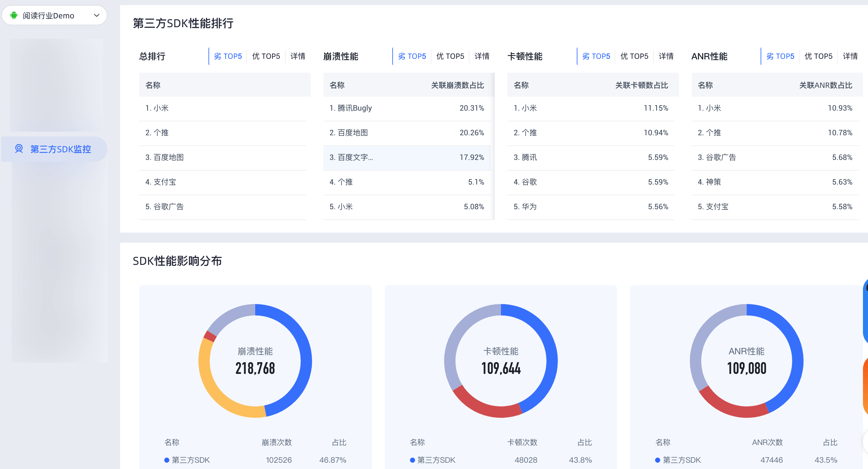Image resolution: width=868 pixels, height=469 pixels.
Task: Click the Android icon in the app selector
Action: [14, 15]
